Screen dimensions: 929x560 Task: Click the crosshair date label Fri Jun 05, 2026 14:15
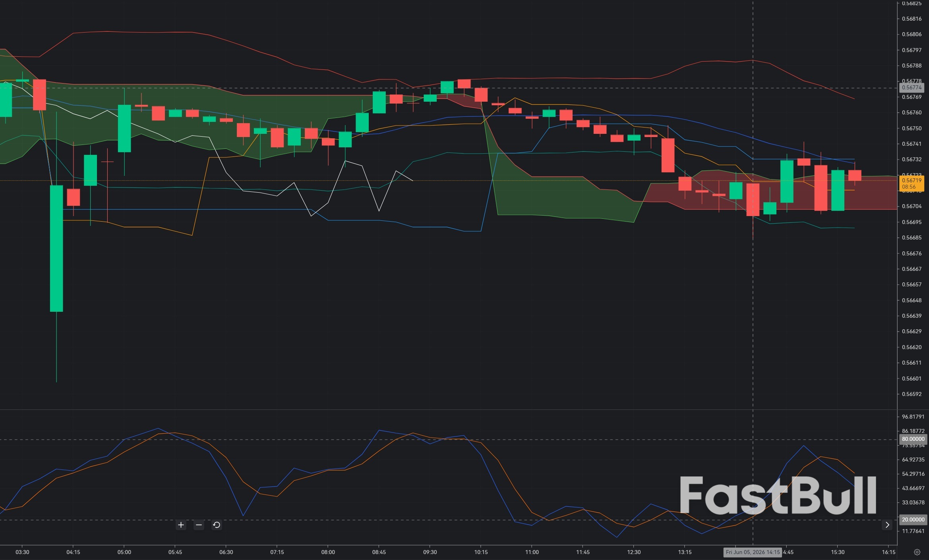(753, 552)
